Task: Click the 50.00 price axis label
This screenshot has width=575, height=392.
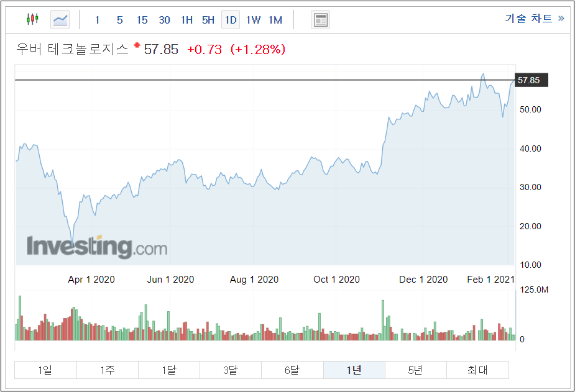Action: (x=530, y=109)
